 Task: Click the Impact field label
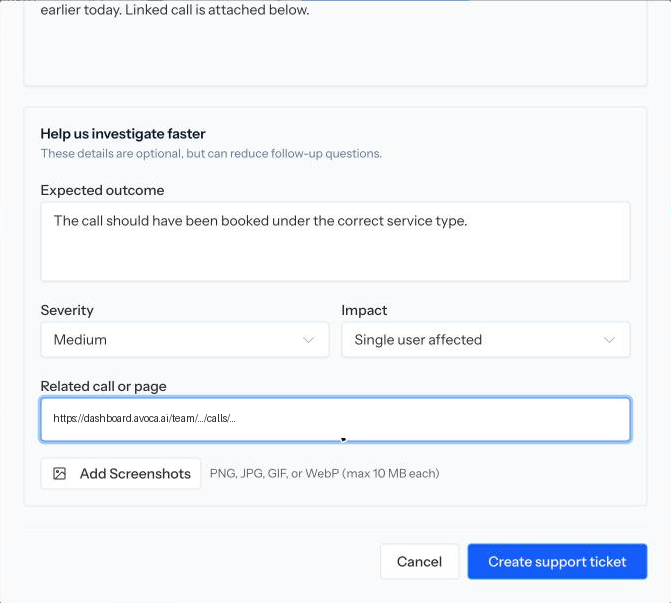[x=364, y=310]
